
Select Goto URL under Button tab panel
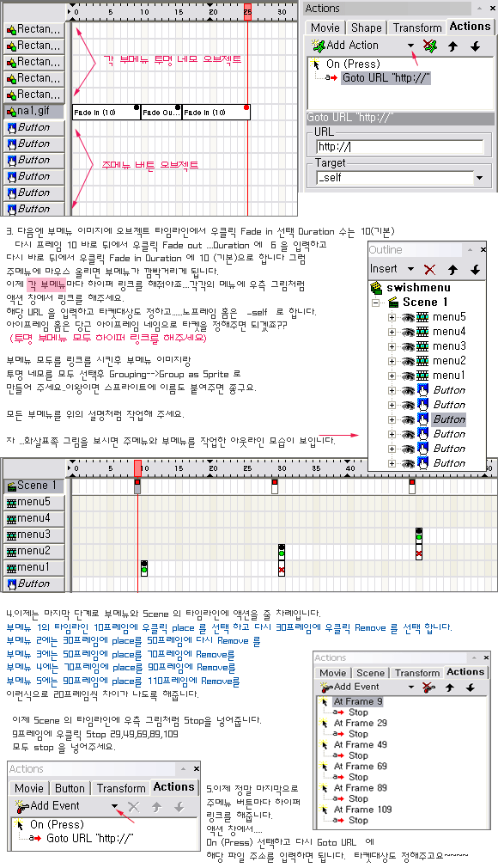point(89,838)
